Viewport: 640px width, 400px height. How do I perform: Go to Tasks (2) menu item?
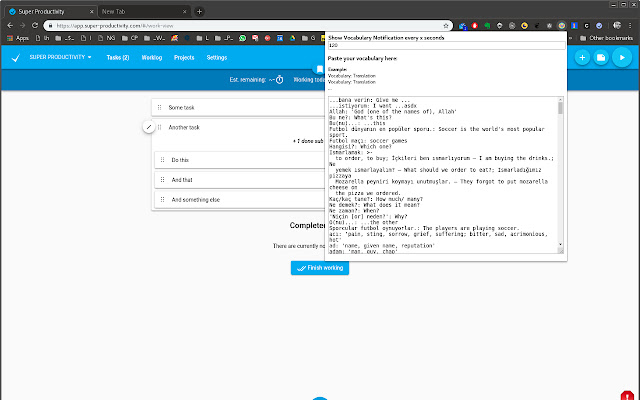coord(118,58)
